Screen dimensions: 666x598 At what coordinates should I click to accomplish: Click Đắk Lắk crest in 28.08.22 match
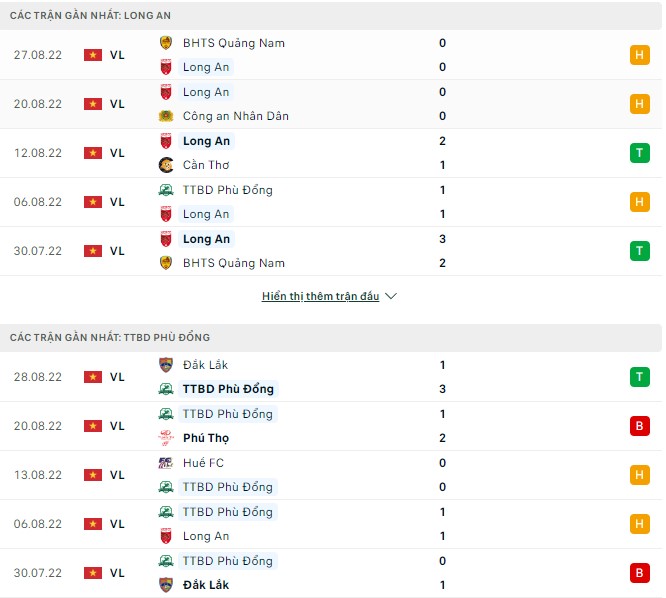pyautogui.click(x=166, y=365)
